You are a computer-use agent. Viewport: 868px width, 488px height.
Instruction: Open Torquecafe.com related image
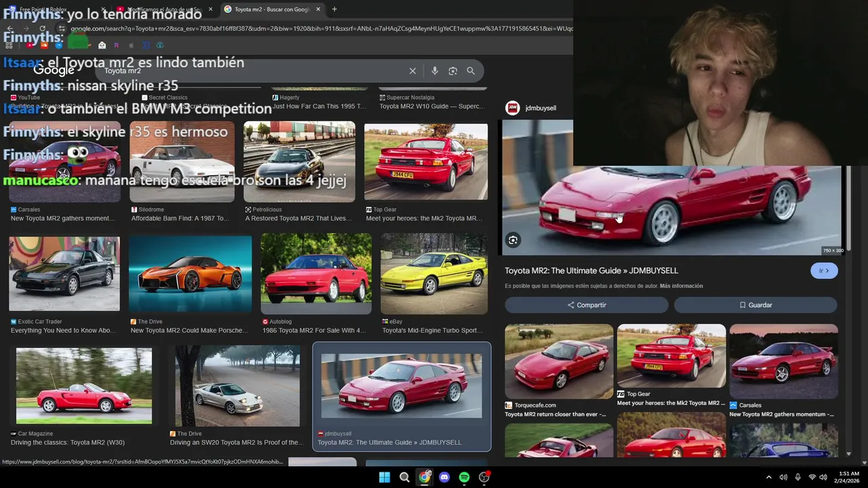tap(559, 361)
